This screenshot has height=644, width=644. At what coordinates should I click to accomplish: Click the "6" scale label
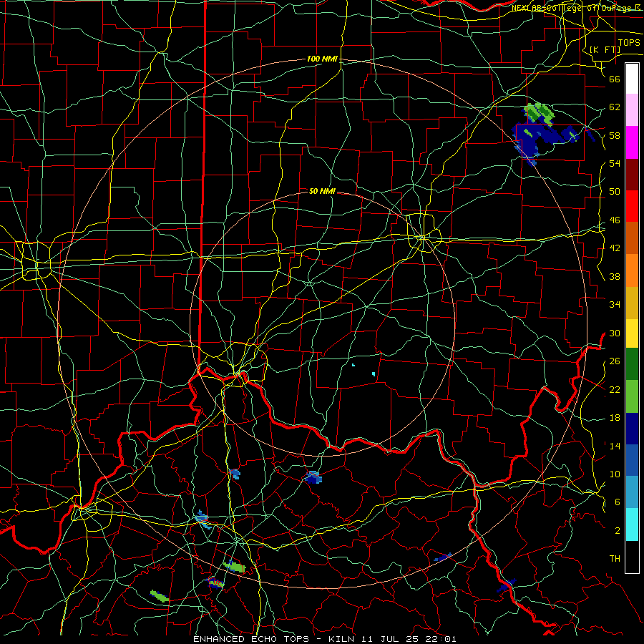[618, 502]
